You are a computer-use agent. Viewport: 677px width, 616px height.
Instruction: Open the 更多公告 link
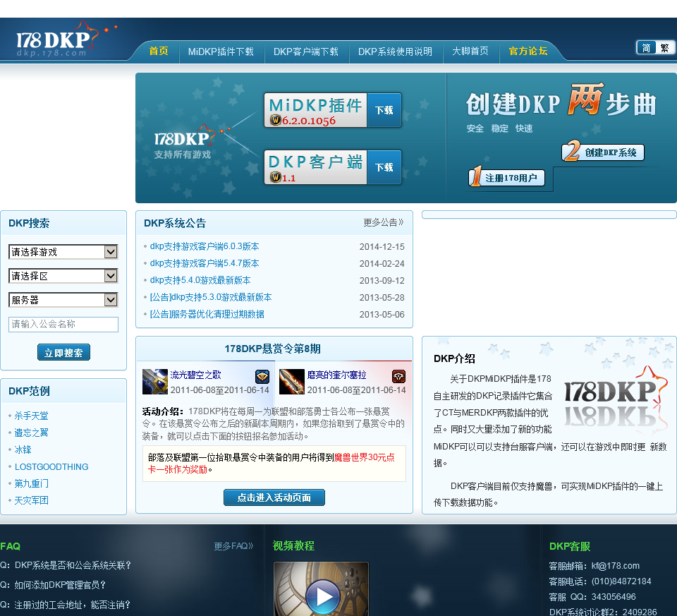383,222
